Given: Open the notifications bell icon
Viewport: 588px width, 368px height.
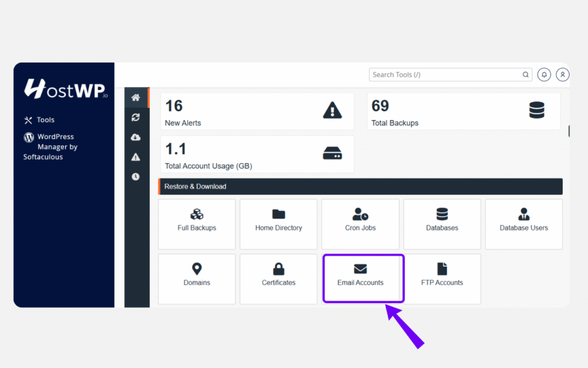Looking at the screenshot, I should point(544,75).
